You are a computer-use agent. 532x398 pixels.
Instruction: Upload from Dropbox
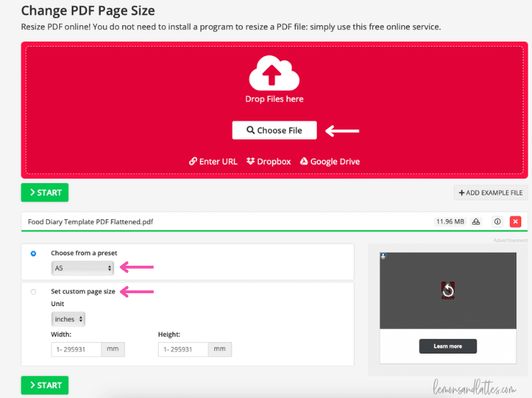click(x=269, y=162)
